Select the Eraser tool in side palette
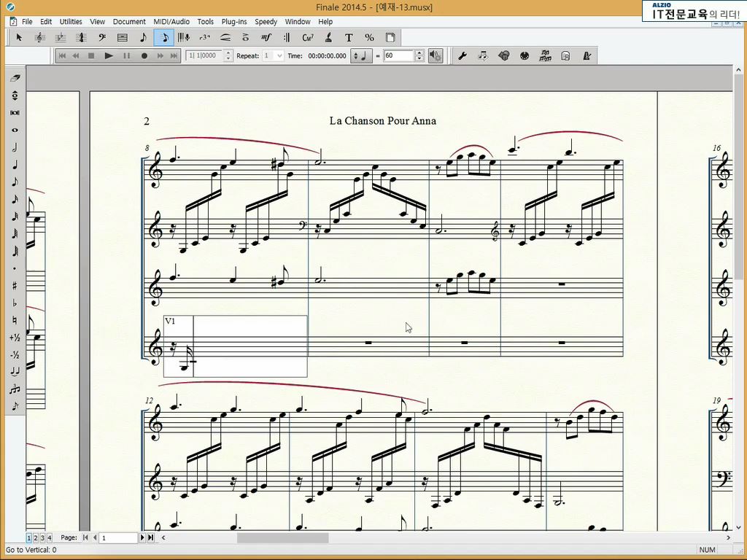The width and height of the screenshot is (747, 560). pyautogui.click(x=15, y=78)
